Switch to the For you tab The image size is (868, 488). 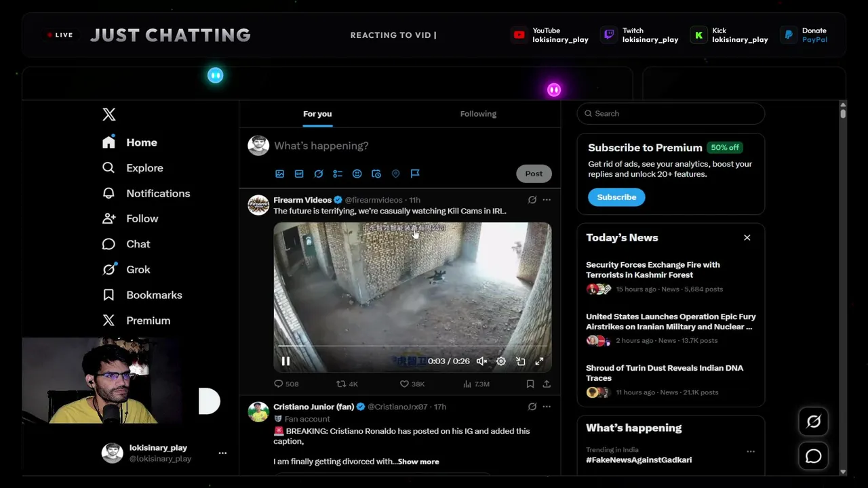pyautogui.click(x=317, y=114)
